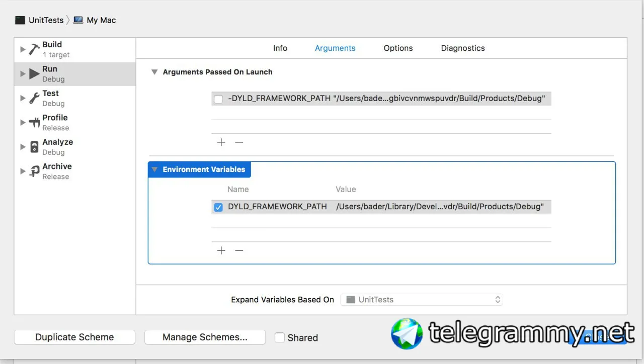Click the Duplicate Scheme button

tap(74, 337)
